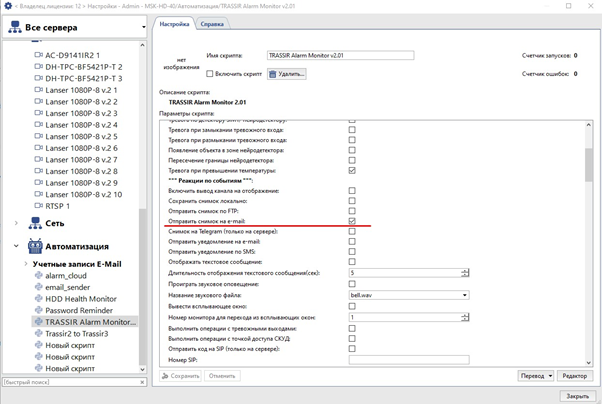602x404 pixels.
Task: Click the settings gear icon in title bar
Action: (x=8, y=6)
